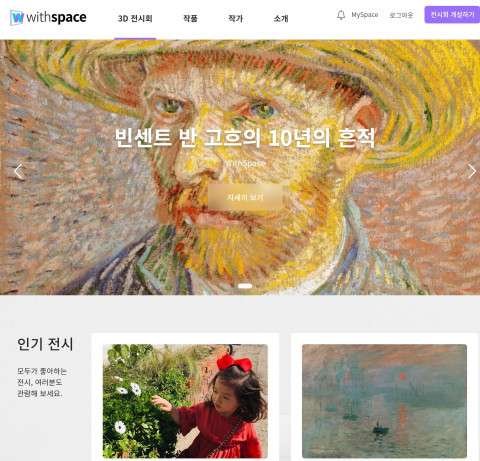Go to the 작가 menu item
The height and width of the screenshot is (461, 480).
pyautogui.click(x=235, y=18)
